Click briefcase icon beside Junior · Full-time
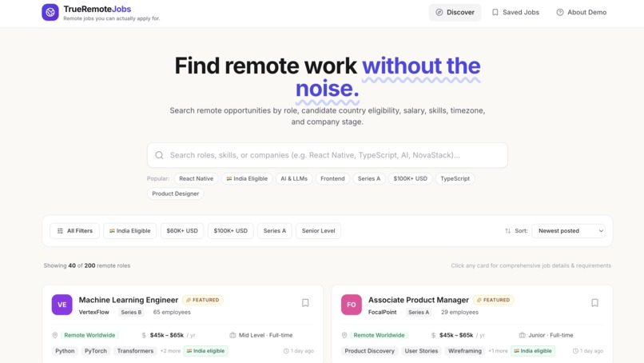This screenshot has width=644, height=363. [x=523, y=335]
